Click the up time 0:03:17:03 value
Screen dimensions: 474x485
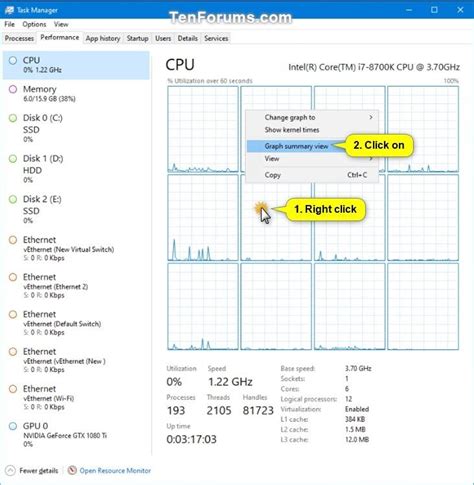pos(191,439)
